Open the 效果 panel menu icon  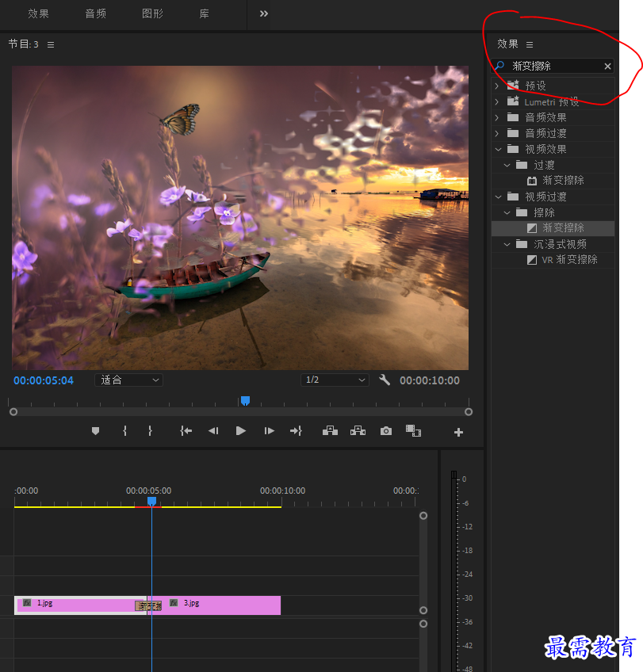530,44
